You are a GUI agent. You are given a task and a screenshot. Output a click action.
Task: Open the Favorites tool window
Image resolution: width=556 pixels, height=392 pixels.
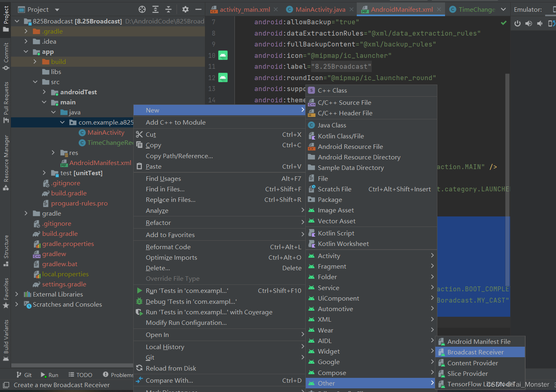coord(6,293)
